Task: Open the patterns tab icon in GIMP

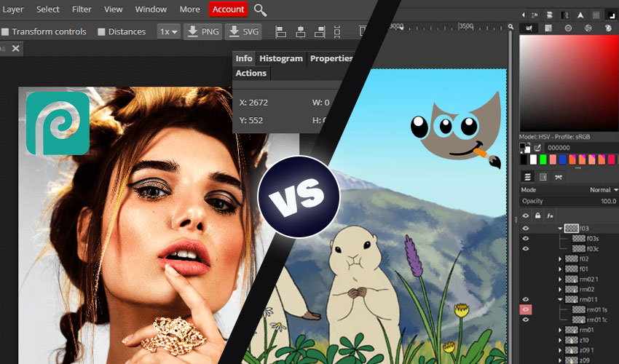Action: 596,15
